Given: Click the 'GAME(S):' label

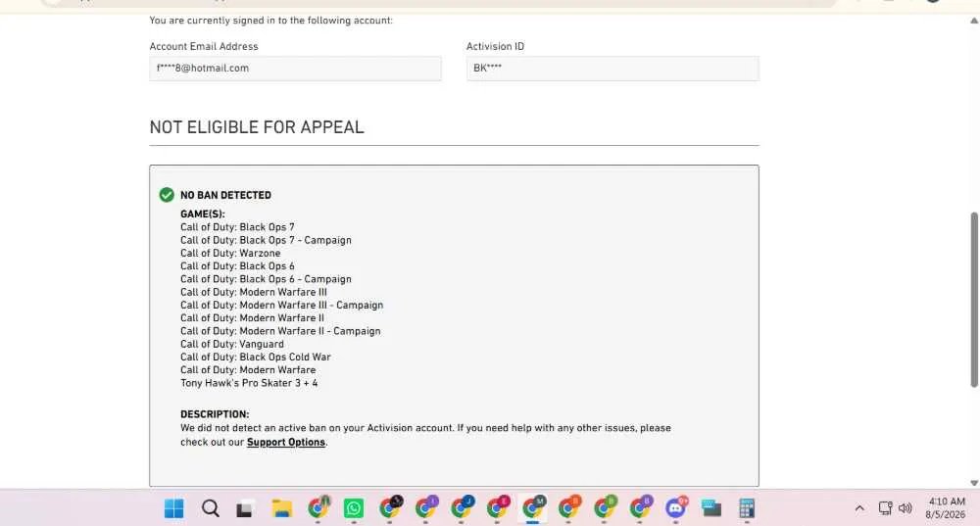Looking at the screenshot, I should click(203, 215).
